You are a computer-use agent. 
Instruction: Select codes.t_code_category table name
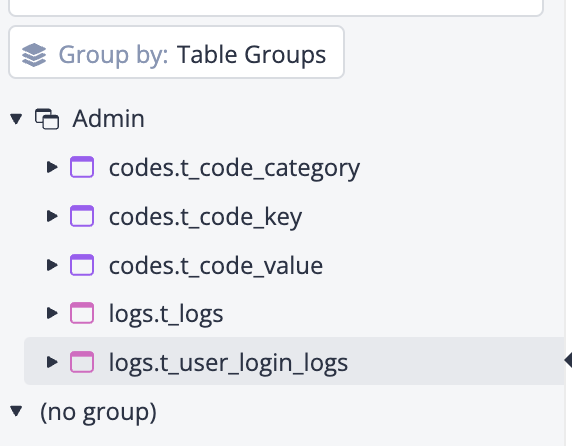234,168
